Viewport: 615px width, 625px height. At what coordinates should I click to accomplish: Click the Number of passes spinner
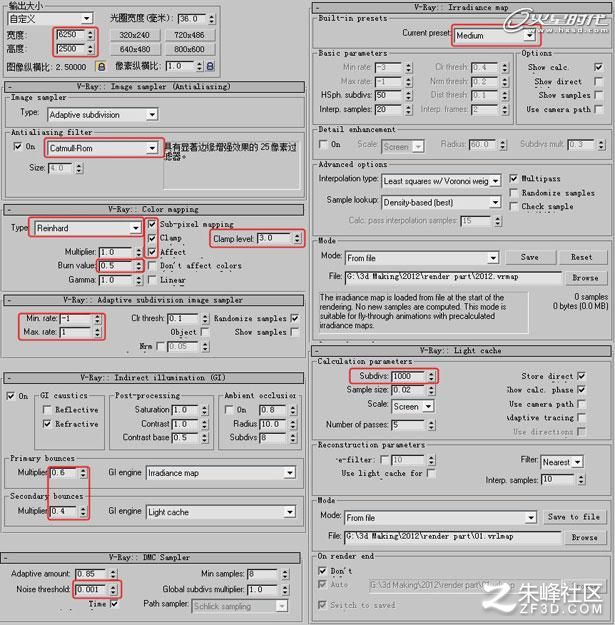coord(431,425)
